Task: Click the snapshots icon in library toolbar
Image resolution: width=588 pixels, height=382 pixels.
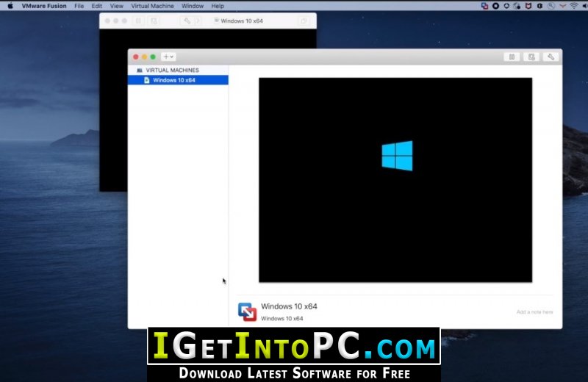Action: (531, 57)
